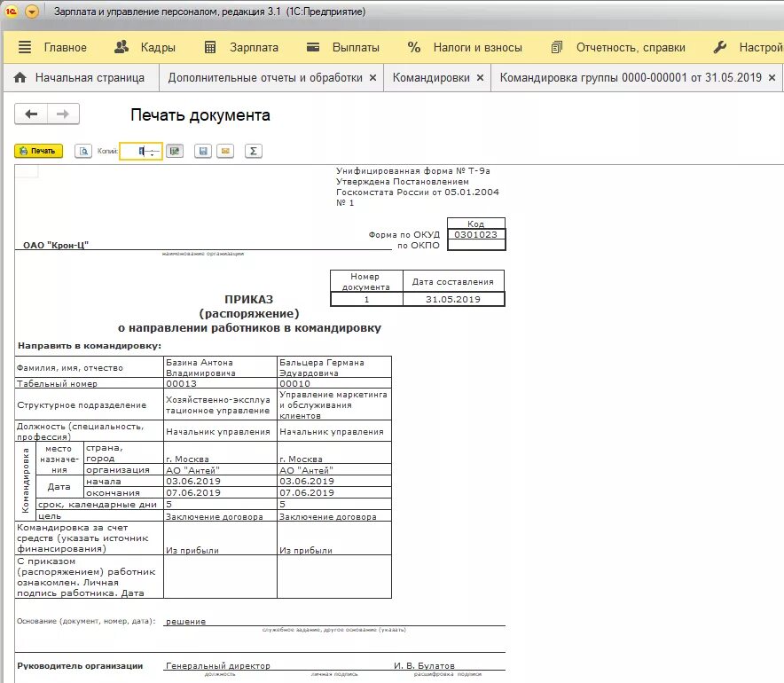Close the Командировки tab

click(480, 77)
